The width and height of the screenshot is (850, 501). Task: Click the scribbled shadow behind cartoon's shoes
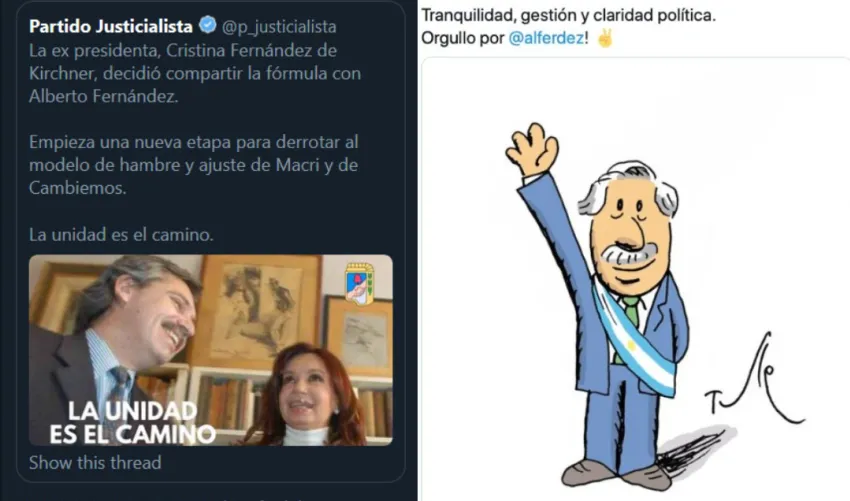point(695,448)
